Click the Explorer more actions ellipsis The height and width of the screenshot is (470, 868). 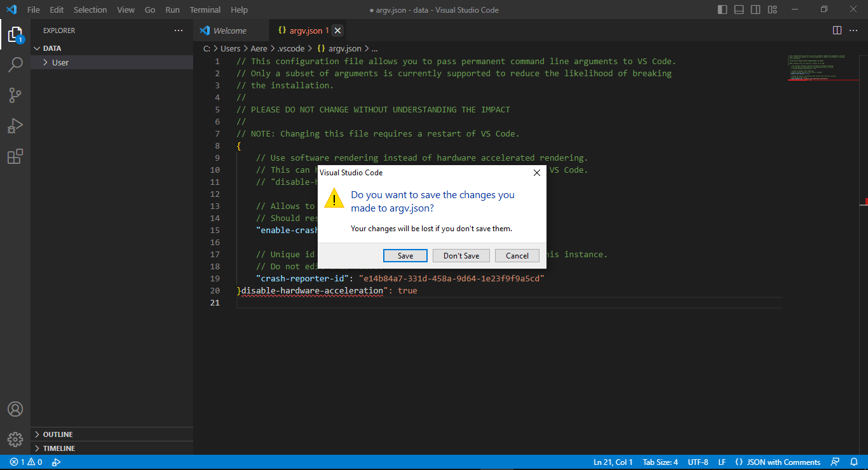[179, 30]
